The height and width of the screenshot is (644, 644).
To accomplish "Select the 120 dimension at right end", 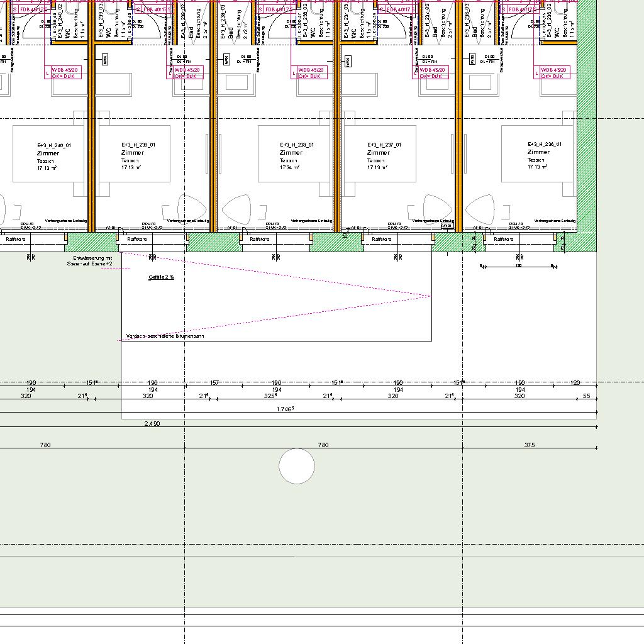I will [x=575, y=383].
